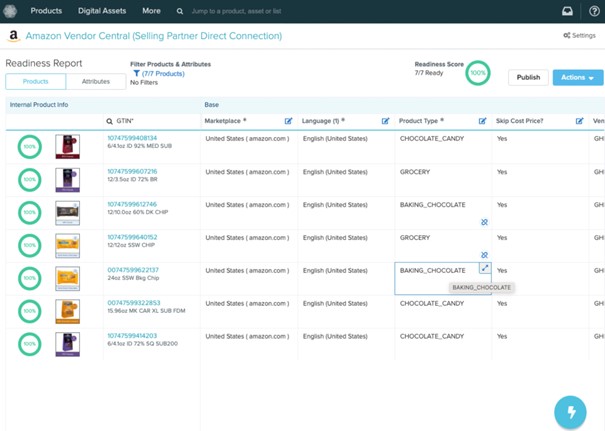The height and width of the screenshot is (431, 605).
Task: Open product 10747599612746
Action: (x=132, y=204)
